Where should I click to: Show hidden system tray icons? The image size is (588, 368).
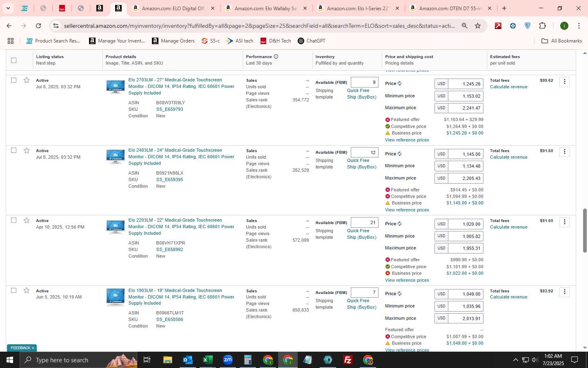[515, 360]
